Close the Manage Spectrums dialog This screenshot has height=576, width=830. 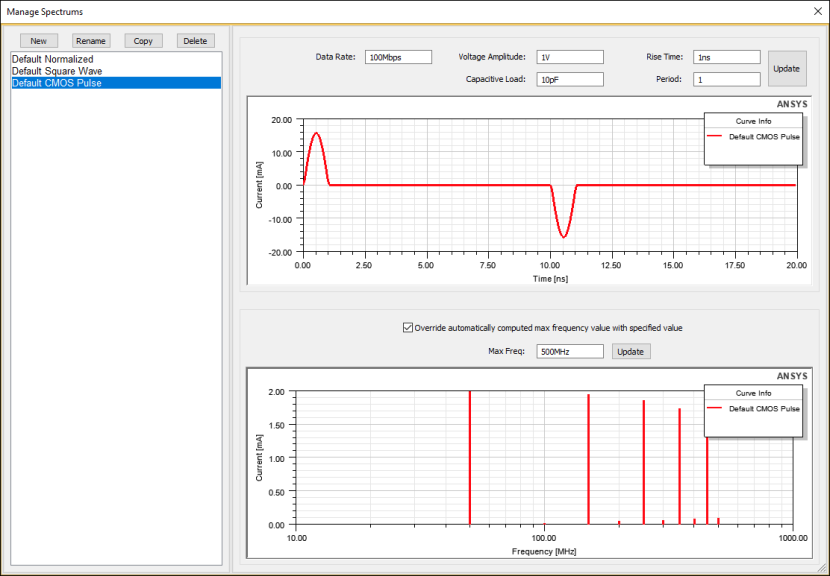817,11
